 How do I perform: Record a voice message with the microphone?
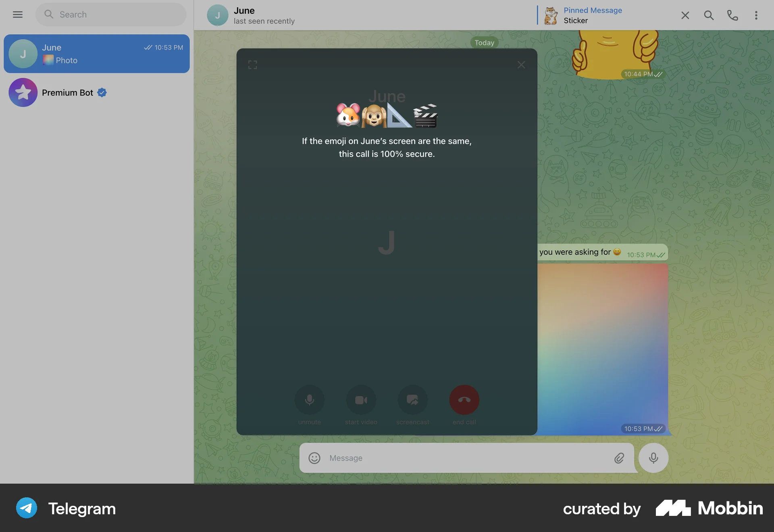[x=653, y=458]
